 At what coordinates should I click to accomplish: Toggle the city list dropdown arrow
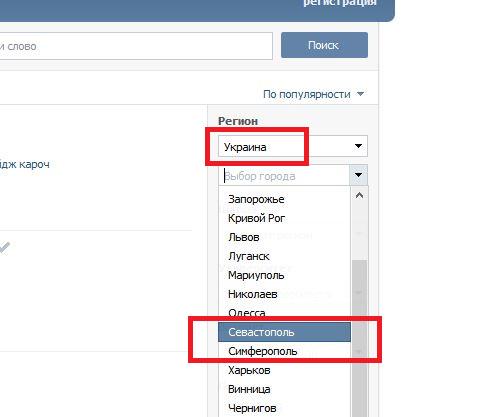tap(359, 175)
